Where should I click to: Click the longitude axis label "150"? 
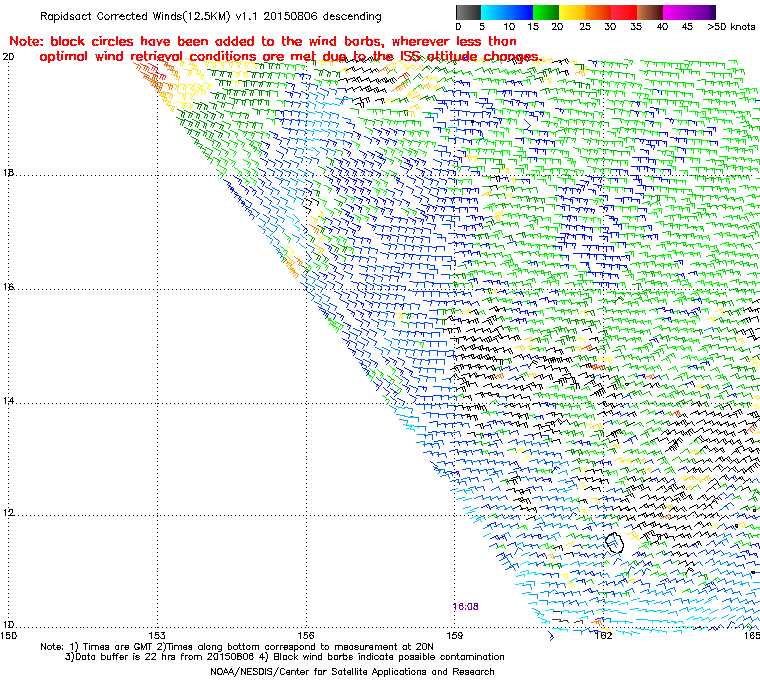click(x=9, y=636)
